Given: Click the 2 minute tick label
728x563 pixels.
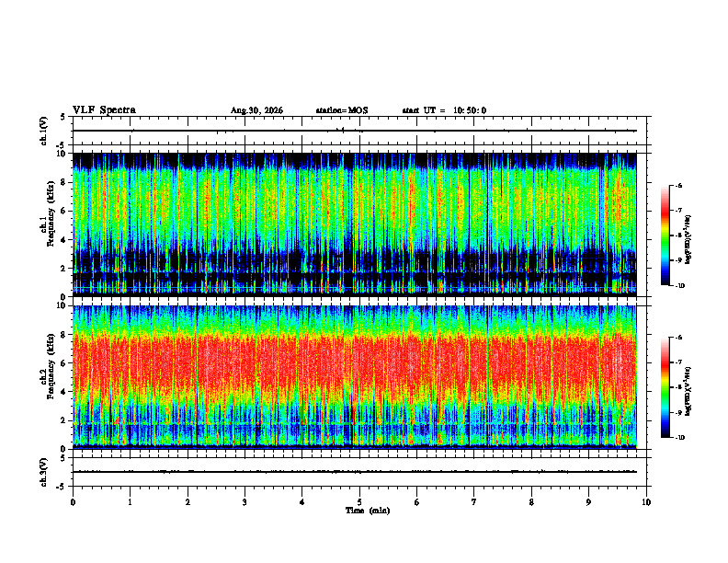Looking at the screenshot, I should [x=188, y=502].
